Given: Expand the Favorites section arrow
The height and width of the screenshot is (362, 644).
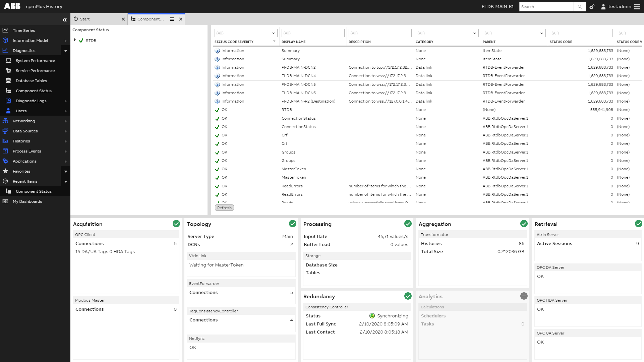Looking at the screenshot, I should coord(66,171).
